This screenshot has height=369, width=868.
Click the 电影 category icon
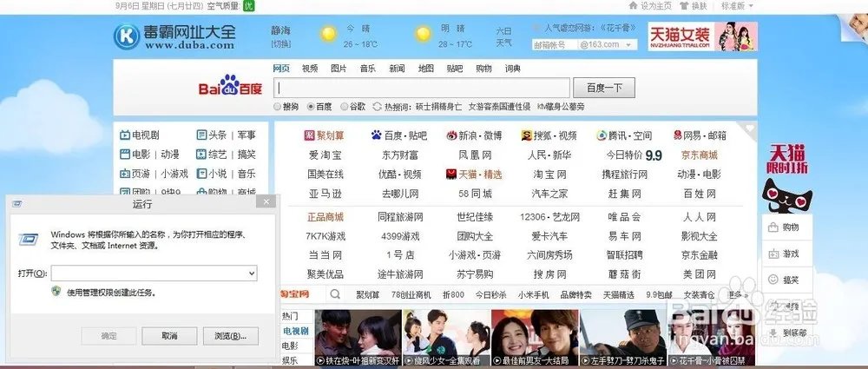click(x=124, y=154)
